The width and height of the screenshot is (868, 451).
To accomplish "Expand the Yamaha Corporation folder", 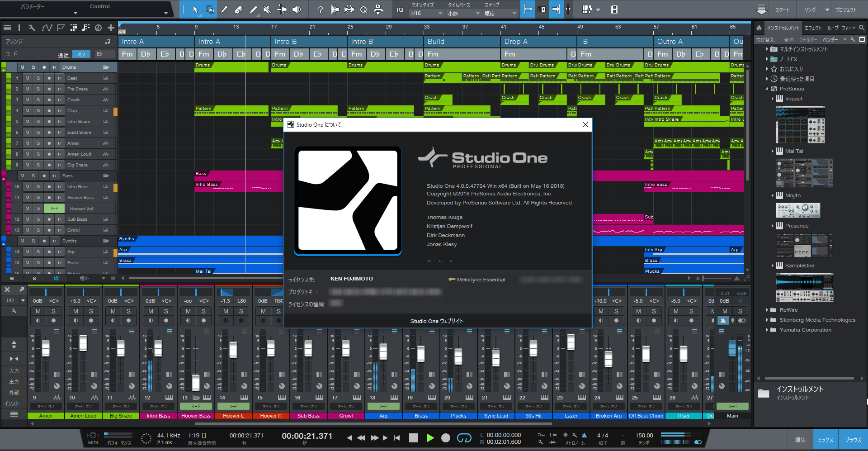I will point(767,330).
